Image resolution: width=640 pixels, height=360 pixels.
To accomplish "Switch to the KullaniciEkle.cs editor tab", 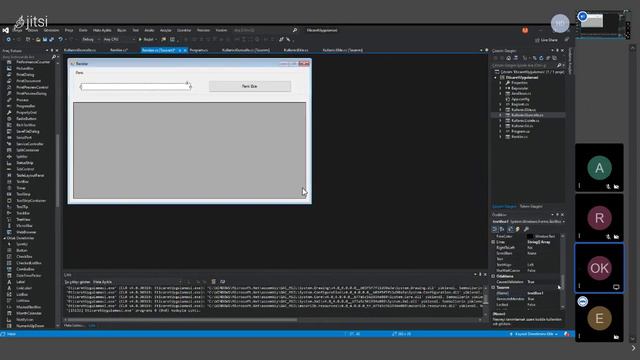I will 296,50.
